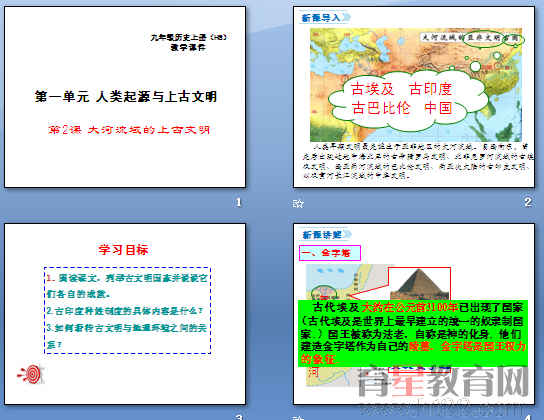Click the blue dashed objectives box on slide 3

point(128,310)
